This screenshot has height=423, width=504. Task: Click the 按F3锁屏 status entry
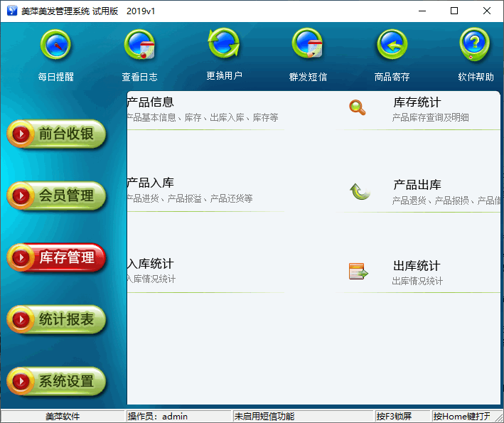coord(403,417)
